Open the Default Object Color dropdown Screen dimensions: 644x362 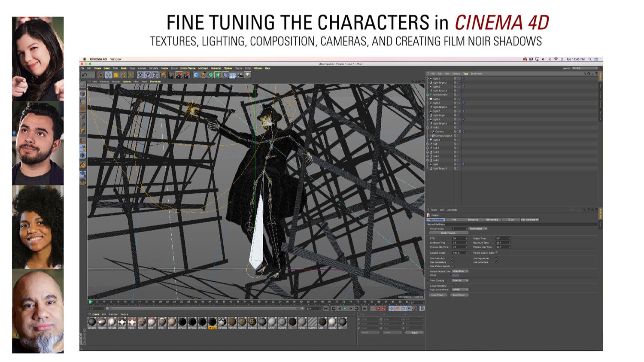tap(460, 271)
